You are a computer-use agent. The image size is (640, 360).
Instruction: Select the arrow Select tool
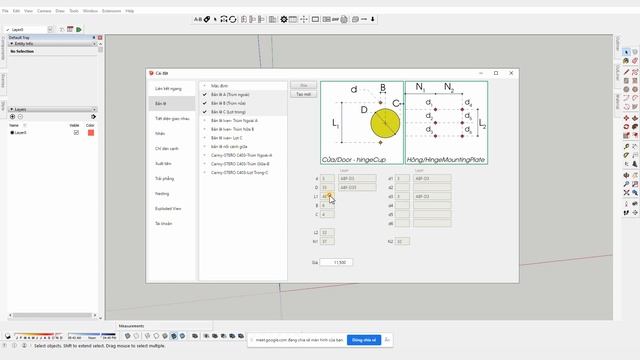point(627,52)
